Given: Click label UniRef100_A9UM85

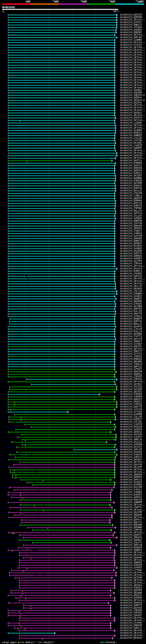Looking at the screenshot, I should (131, 93).
